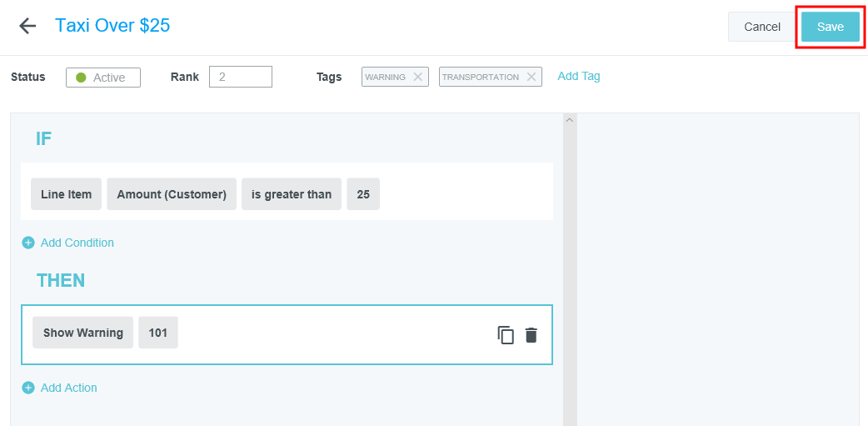Viewport: 868px width, 426px height.
Task: Click into the Rank input field
Action: click(x=241, y=77)
